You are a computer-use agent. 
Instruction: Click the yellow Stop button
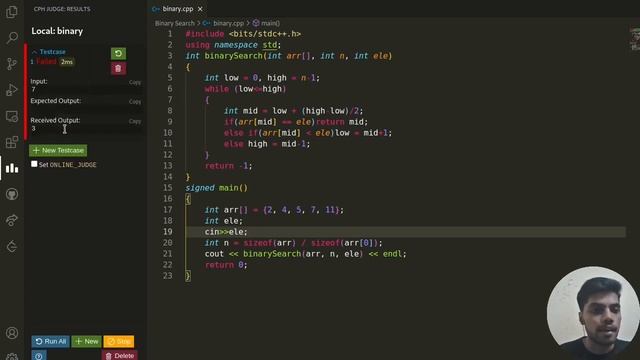point(119,341)
